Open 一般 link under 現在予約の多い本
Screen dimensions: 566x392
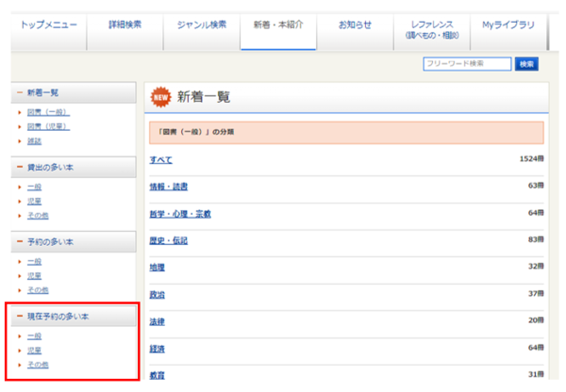pos(34,336)
